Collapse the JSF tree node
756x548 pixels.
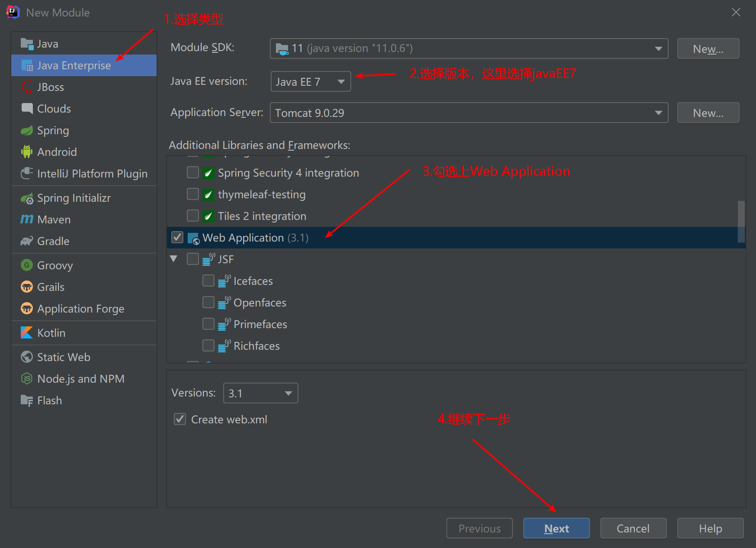click(174, 259)
